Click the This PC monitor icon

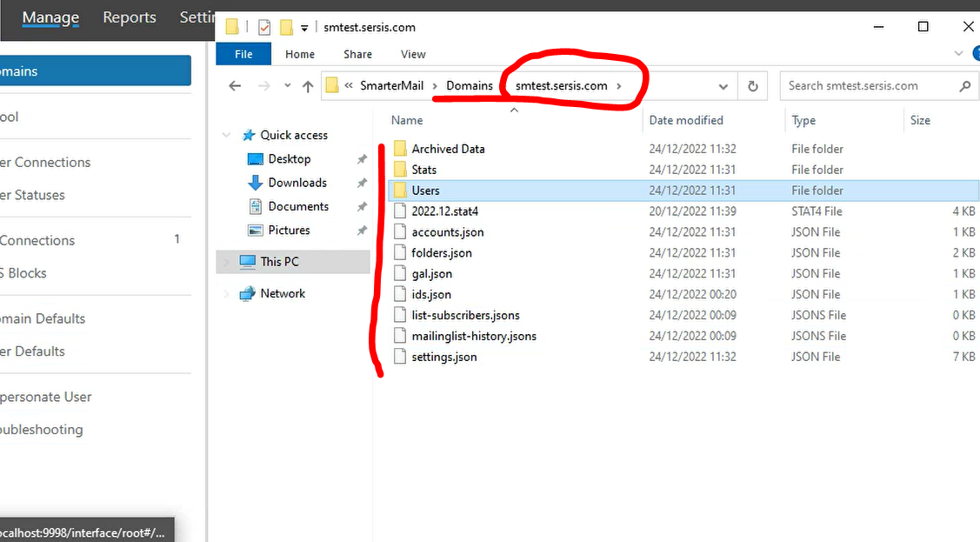[248, 261]
